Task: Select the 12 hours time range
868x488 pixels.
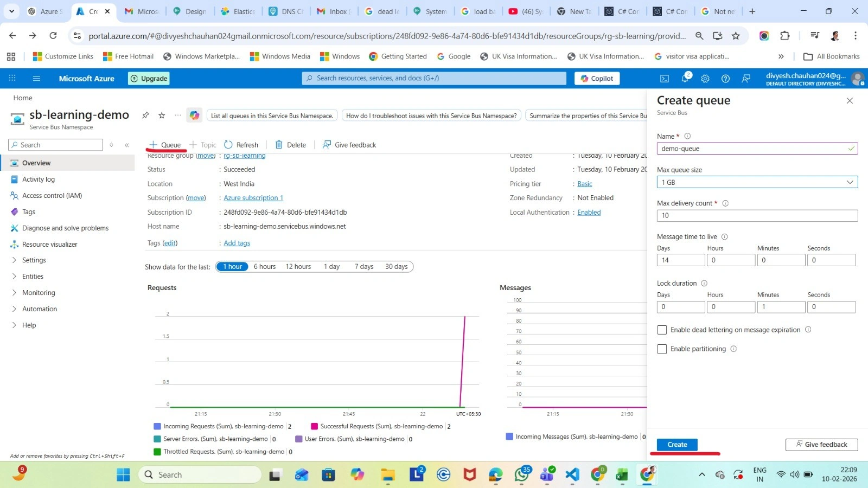Action: tap(298, 267)
